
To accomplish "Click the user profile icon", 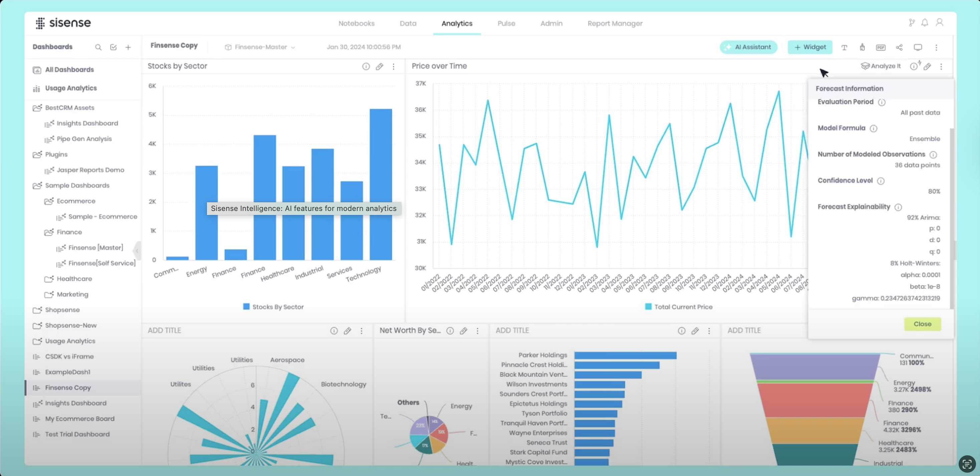I will [939, 23].
